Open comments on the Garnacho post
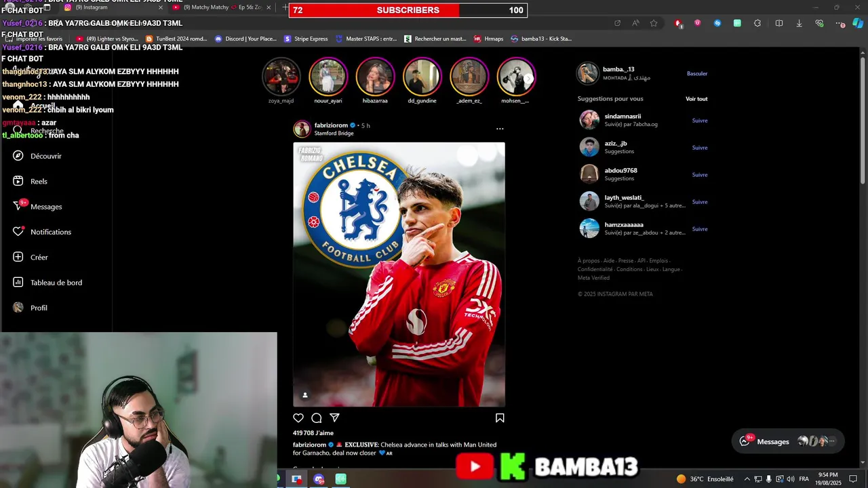The height and width of the screenshot is (488, 868). tap(317, 418)
